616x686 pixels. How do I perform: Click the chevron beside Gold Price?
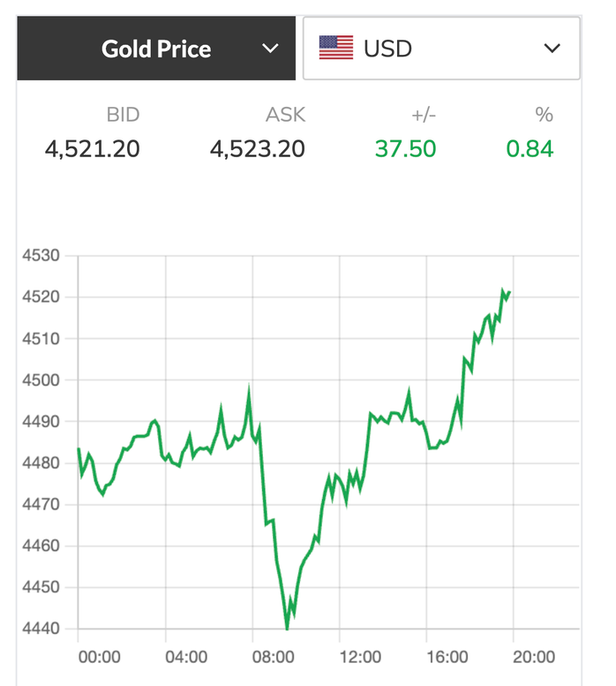tap(271, 49)
